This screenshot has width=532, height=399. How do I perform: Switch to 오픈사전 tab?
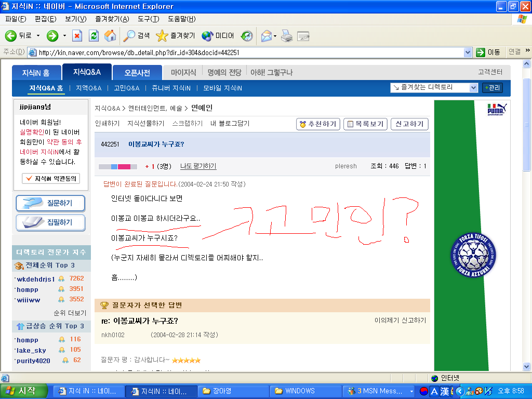(137, 73)
